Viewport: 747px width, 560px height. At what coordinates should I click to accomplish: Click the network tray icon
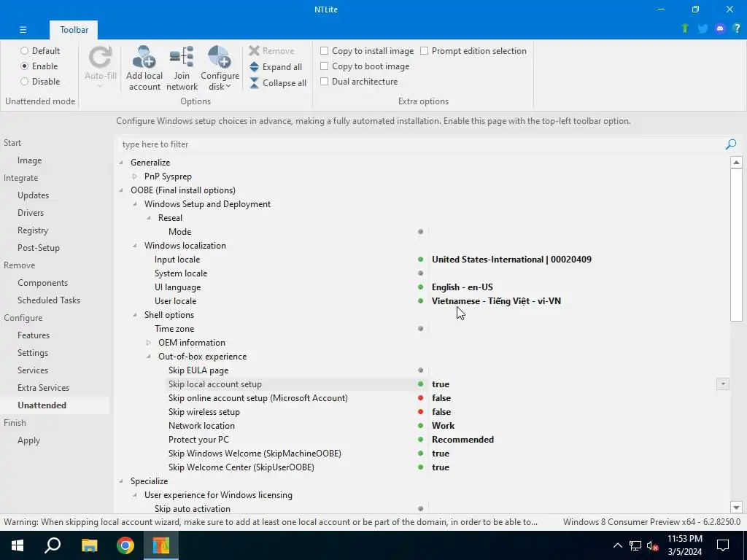635,545
